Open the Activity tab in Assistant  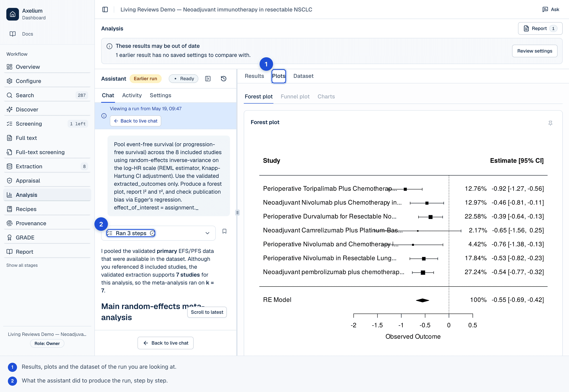point(132,95)
